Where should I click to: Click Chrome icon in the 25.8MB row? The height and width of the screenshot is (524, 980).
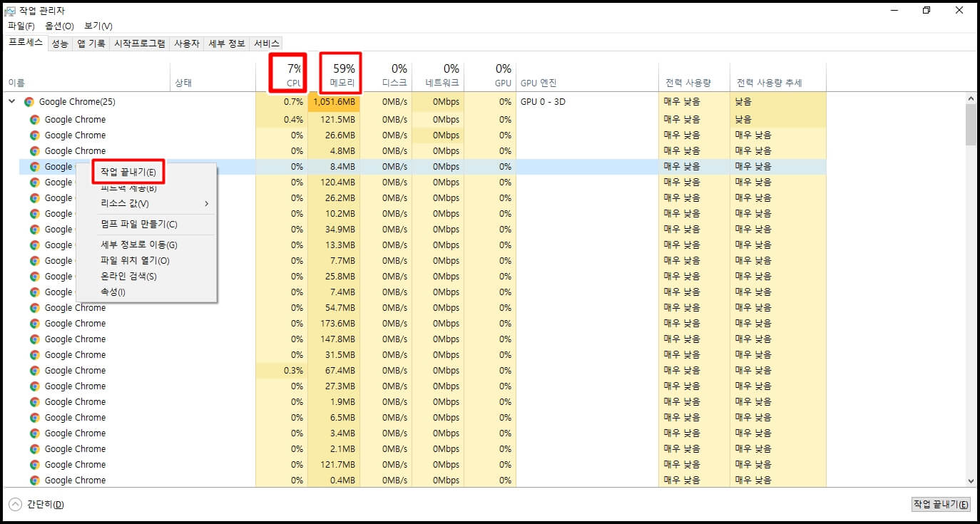[x=35, y=277]
